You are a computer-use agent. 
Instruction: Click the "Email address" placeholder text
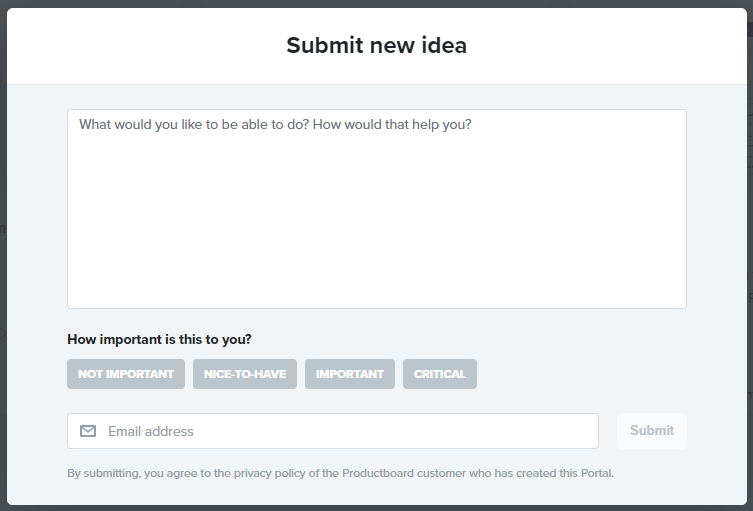[151, 431]
